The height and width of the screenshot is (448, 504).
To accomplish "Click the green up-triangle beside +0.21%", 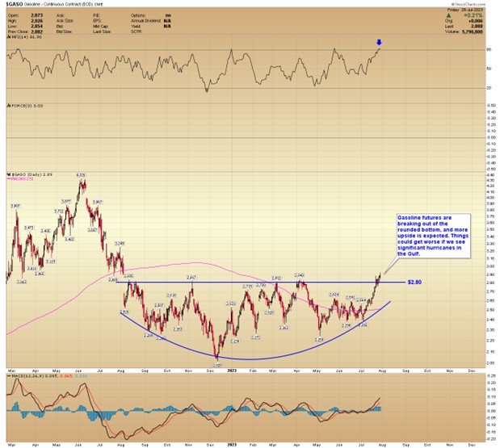I will (449, 15).
